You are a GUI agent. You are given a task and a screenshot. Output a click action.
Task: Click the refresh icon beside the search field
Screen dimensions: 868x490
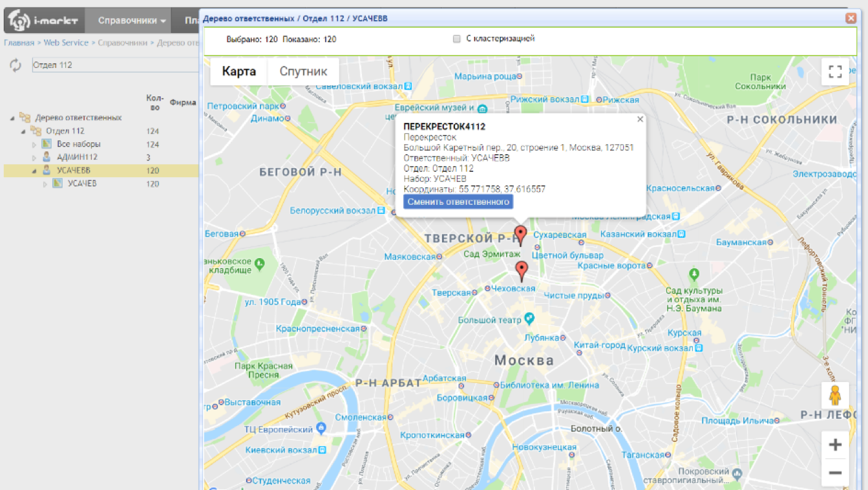pyautogui.click(x=16, y=65)
